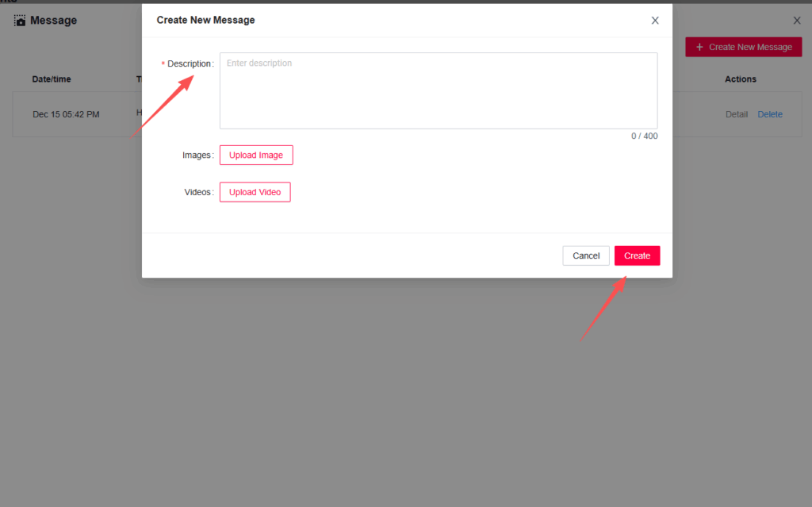This screenshot has height=507, width=812.
Task: Click the Actions column header
Action: (740, 79)
